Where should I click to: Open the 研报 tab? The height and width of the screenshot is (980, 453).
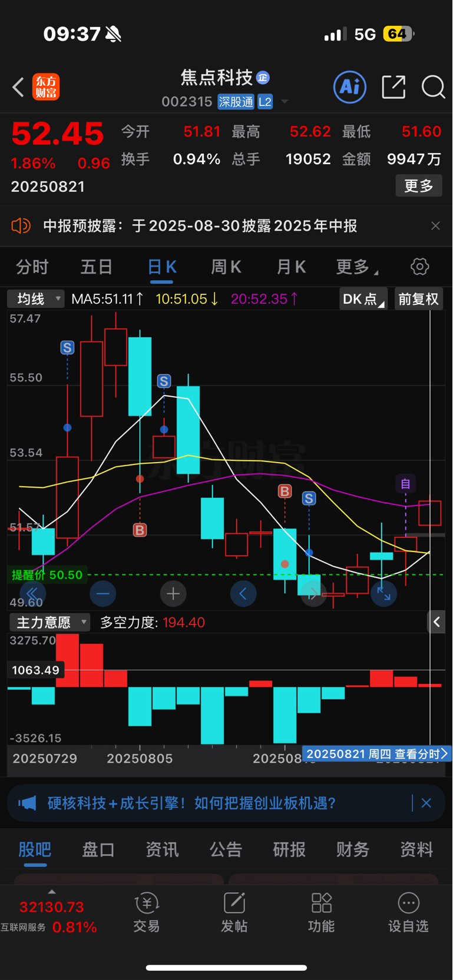tap(289, 849)
